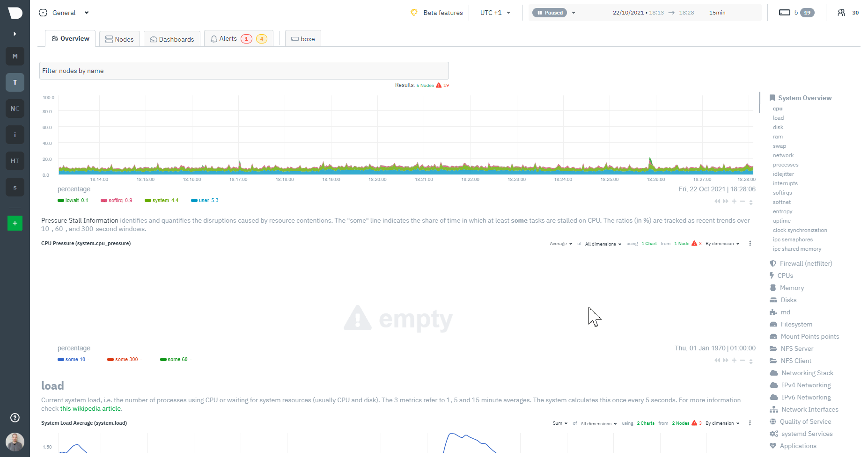Zoom in on the CPU chart with plus control
868x457 pixels.
click(x=734, y=201)
